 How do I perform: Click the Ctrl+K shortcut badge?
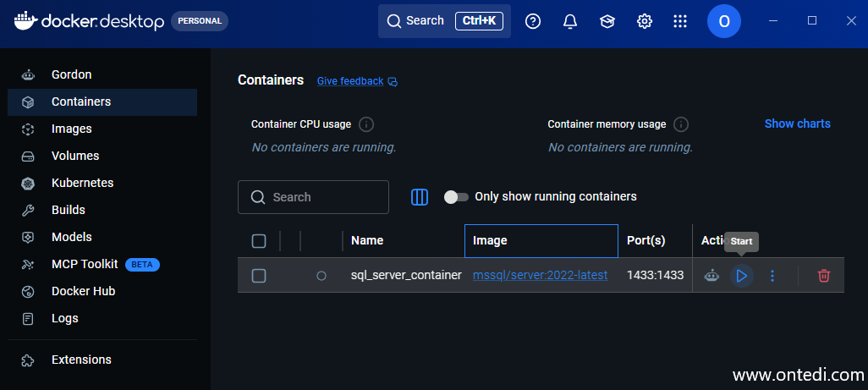point(479,21)
